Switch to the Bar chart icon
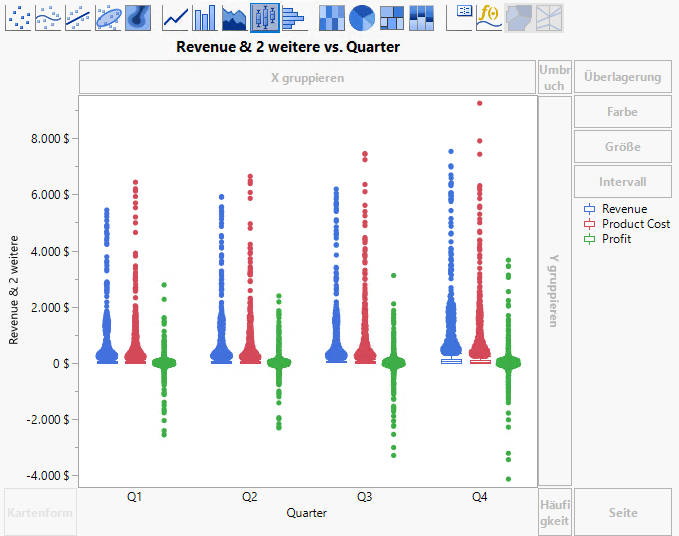Screen dimensions: 679x536 [205, 16]
